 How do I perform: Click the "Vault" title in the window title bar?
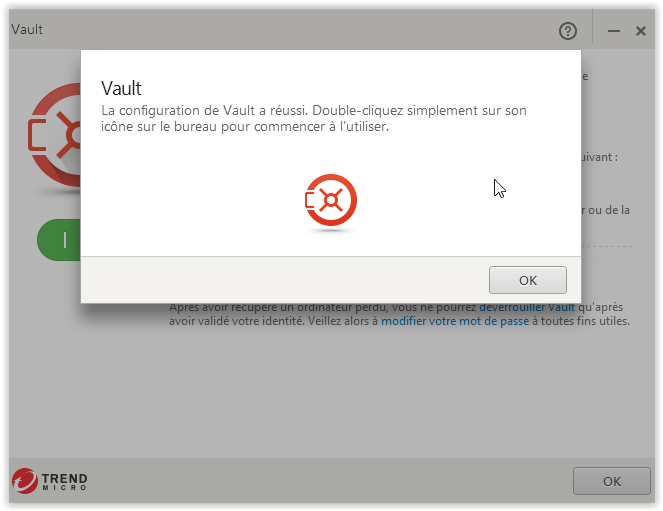pos(27,30)
